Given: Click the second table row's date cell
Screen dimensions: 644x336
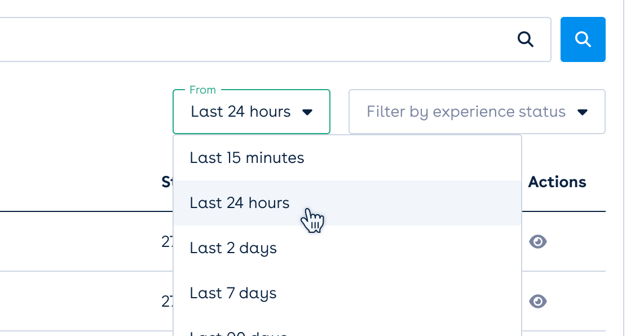Looking at the screenshot, I should click(167, 302).
